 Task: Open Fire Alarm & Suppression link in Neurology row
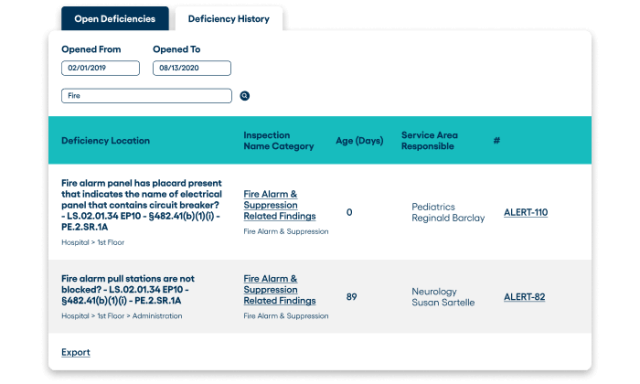pos(280,289)
